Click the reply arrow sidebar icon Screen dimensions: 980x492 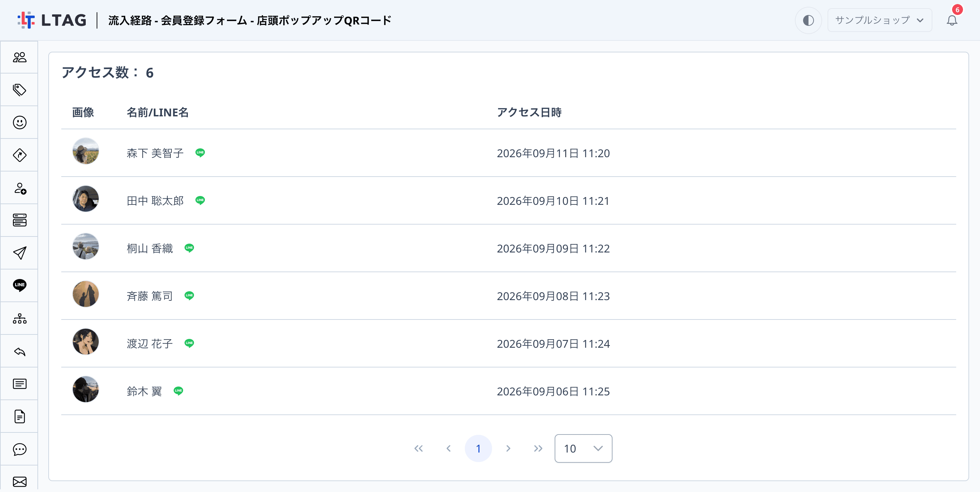click(x=19, y=351)
